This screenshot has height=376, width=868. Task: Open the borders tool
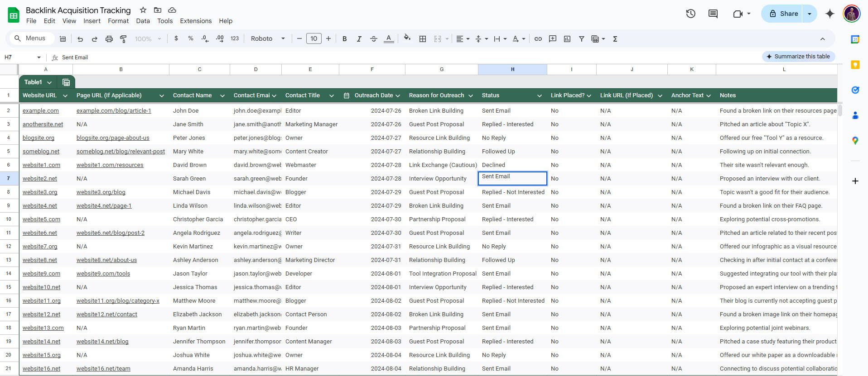pos(423,39)
